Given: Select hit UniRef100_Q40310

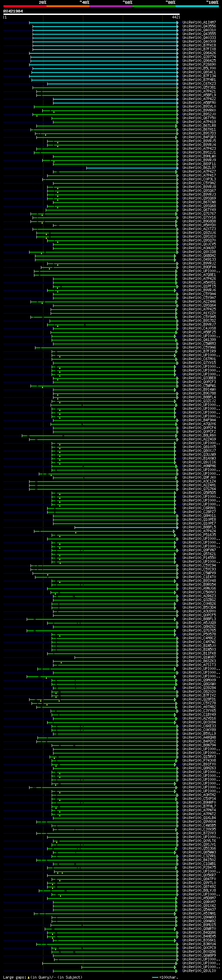Looking at the screenshot, I should coord(199,30).
